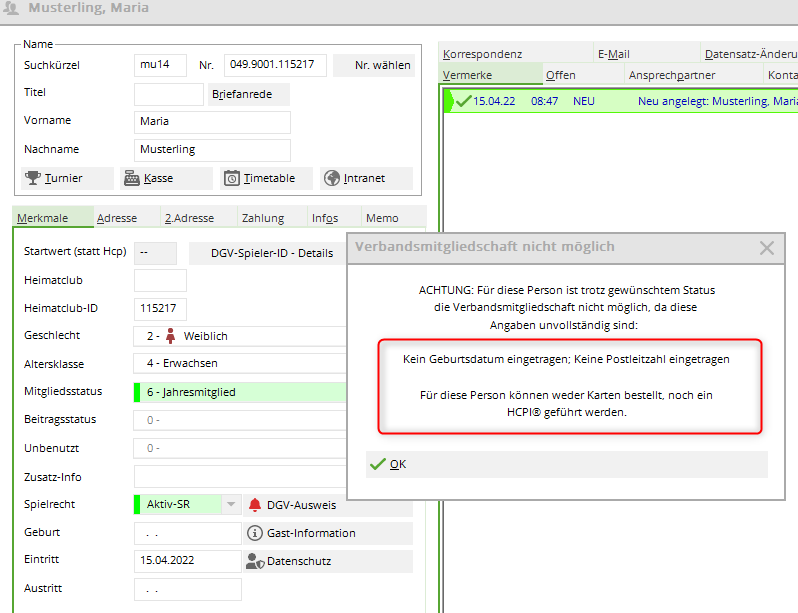The image size is (798, 613).
Task: Open the Offen tab
Action: (x=583, y=74)
